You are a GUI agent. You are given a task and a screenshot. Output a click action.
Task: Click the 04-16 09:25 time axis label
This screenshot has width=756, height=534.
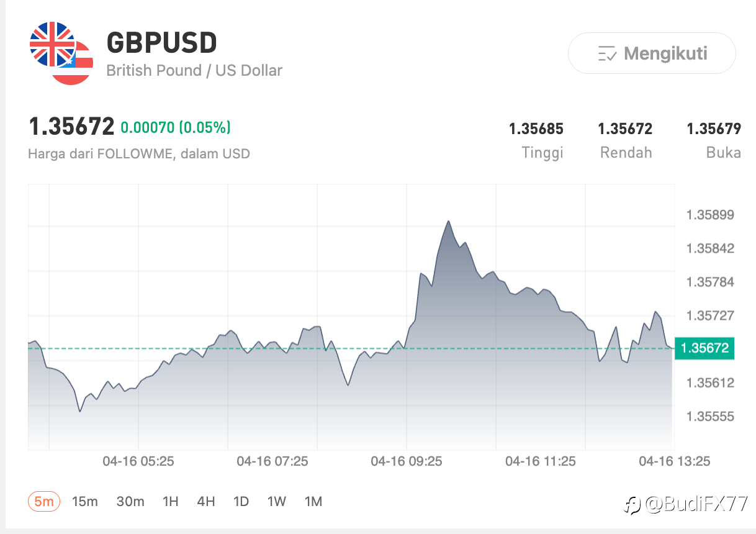click(x=407, y=461)
